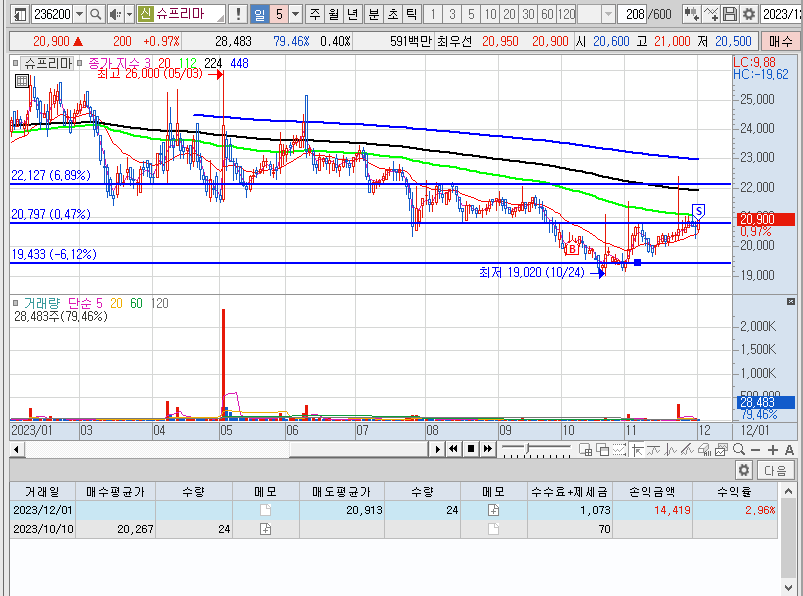Click the 손익금액 column header
The height and width of the screenshot is (596, 803).
click(x=652, y=492)
